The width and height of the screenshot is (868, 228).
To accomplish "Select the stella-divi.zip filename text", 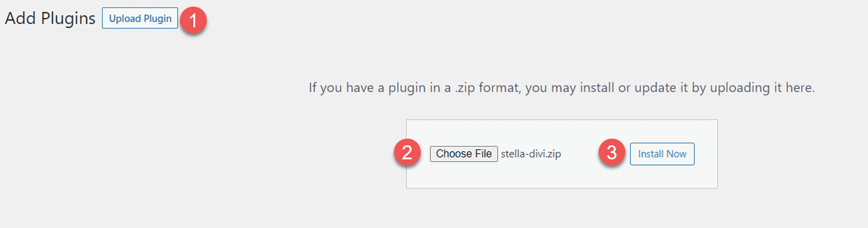I will pyautogui.click(x=530, y=154).
